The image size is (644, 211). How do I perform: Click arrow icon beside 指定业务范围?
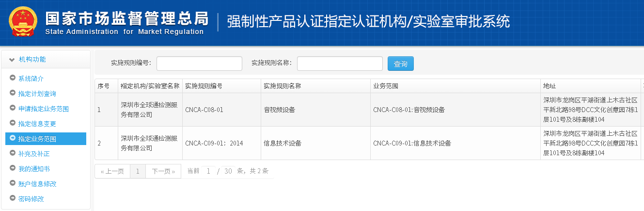[13, 138]
